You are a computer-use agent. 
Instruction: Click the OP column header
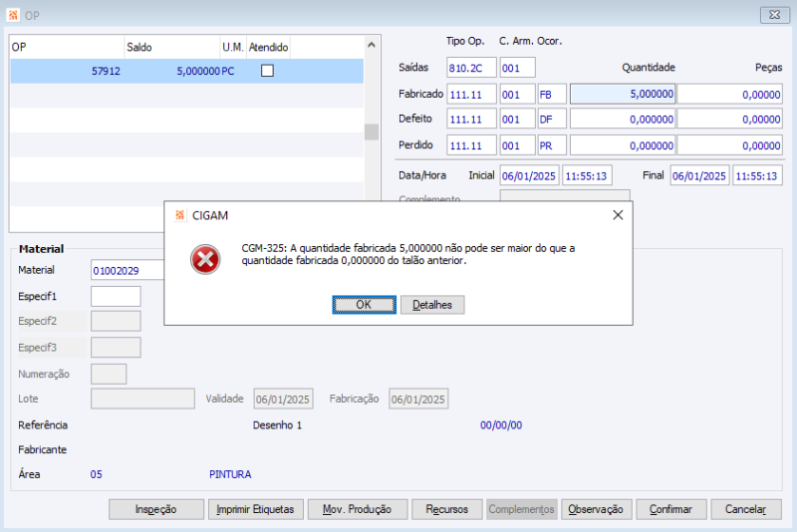pos(67,47)
